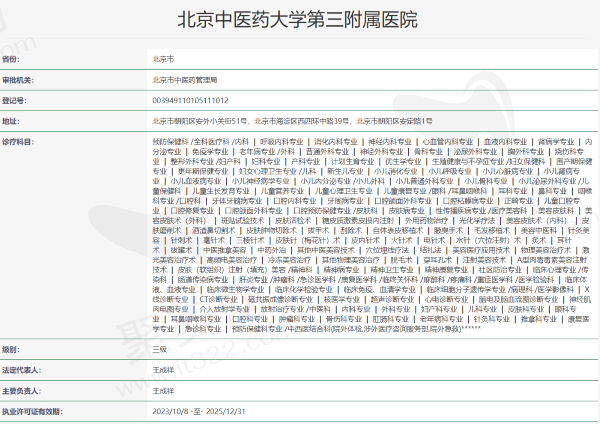The height and width of the screenshot is (424, 600).
Task: Click the hospital title 北京中医药大学第三附属医院
Action: coord(298,20)
